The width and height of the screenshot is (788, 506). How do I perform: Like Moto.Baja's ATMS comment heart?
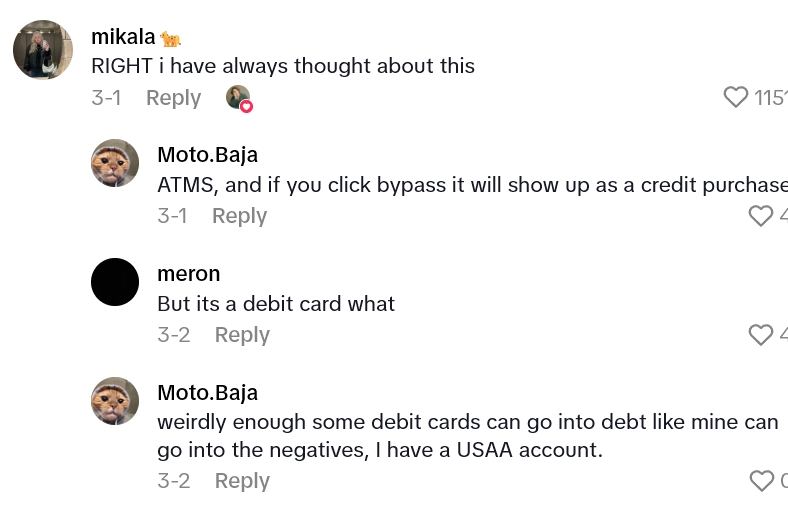click(761, 216)
